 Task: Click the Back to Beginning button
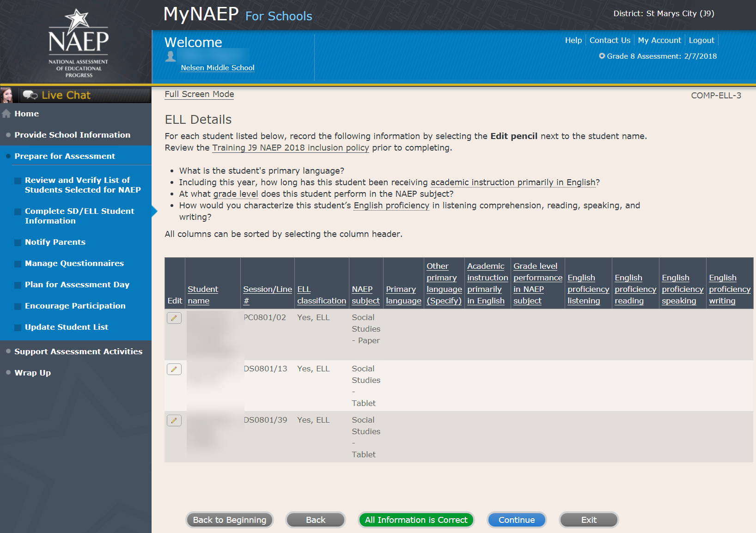coord(230,520)
